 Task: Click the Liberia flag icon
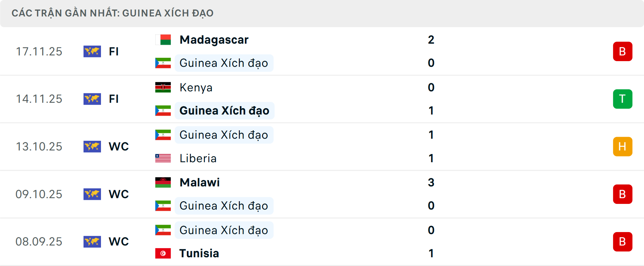point(163,158)
